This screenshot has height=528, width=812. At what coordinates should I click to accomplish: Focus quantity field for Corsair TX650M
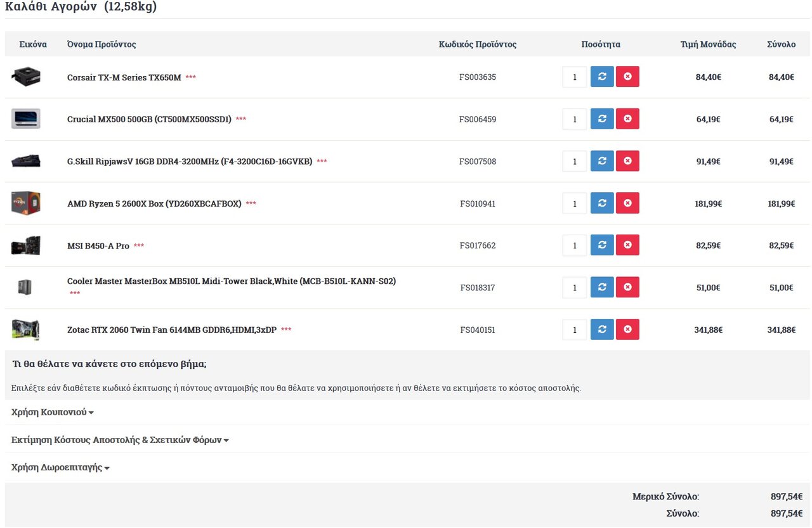point(575,77)
